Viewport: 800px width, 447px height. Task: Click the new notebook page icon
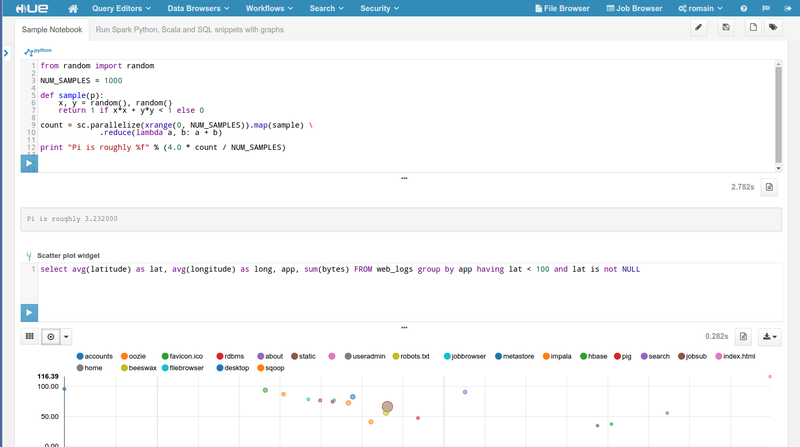pyautogui.click(x=753, y=28)
